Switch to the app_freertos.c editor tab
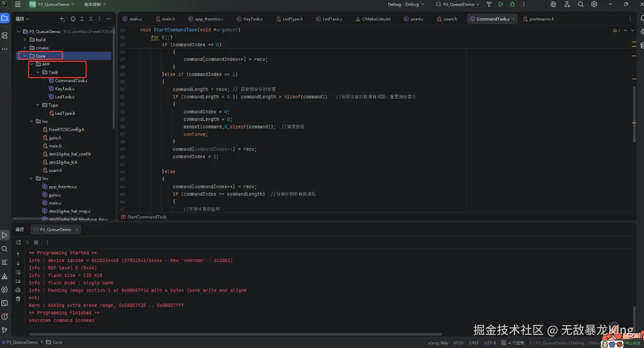 tap(209, 19)
